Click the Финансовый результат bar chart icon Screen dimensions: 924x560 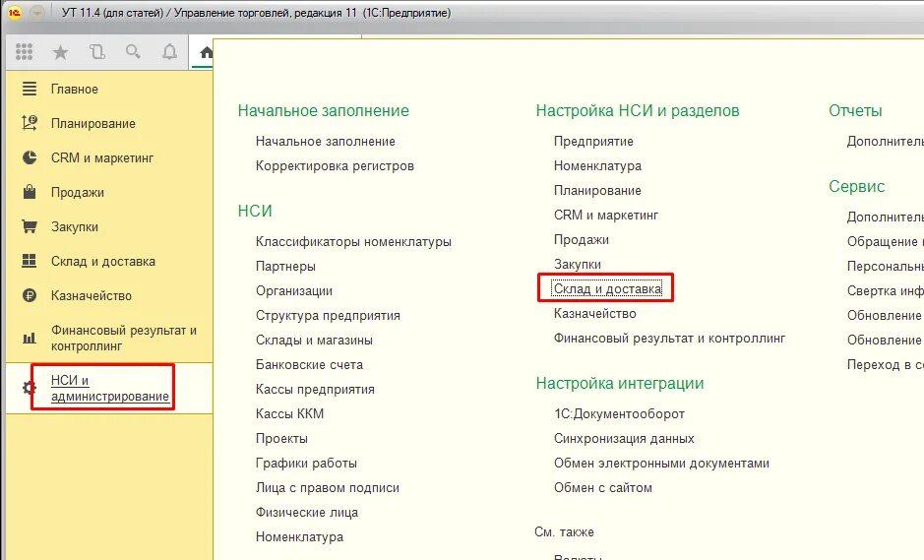pyautogui.click(x=29, y=338)
